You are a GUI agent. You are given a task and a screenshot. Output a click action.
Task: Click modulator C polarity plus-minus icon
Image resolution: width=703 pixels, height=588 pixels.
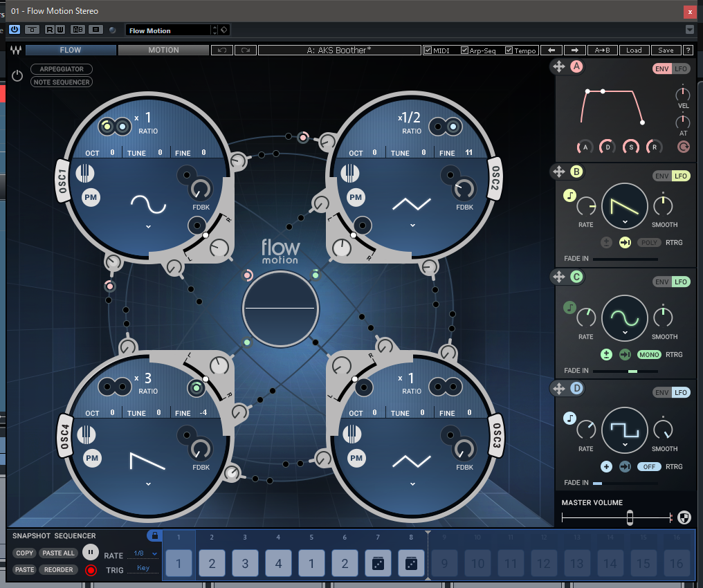click(x=606, y=354)
